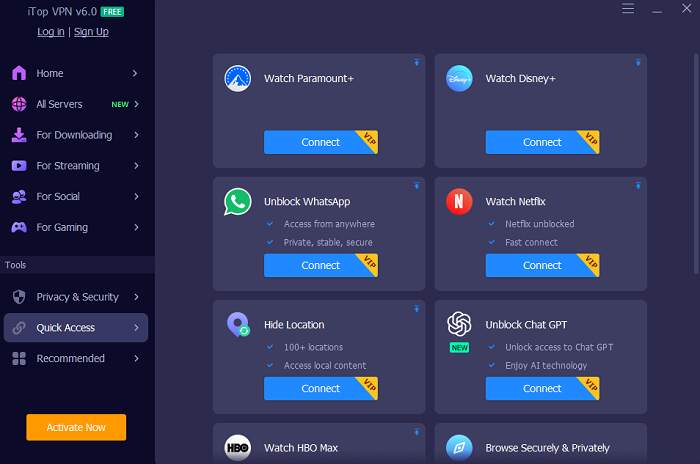Click the Activate Now button
The height and width of the screenshot is (464, 700).
tap(76, 427)
